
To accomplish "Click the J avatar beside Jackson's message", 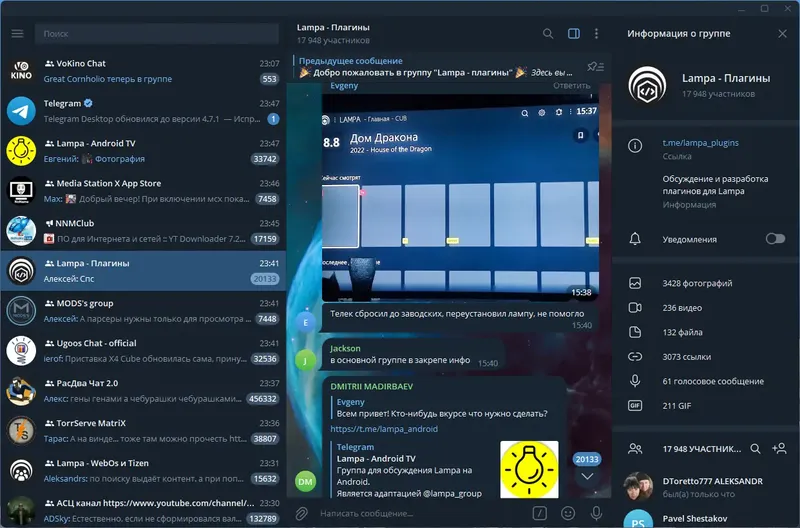I will pyautogui.click(x=306, y=361).
